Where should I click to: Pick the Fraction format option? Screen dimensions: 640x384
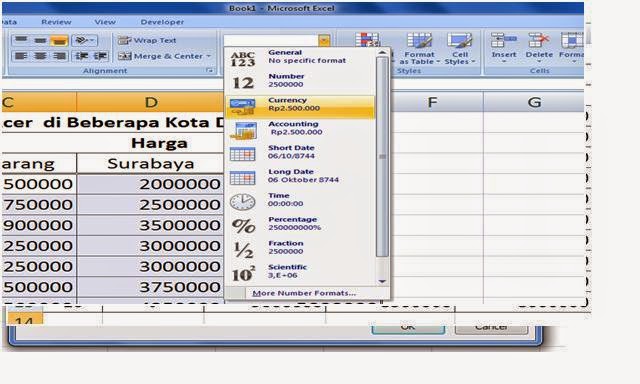[300, 249]
